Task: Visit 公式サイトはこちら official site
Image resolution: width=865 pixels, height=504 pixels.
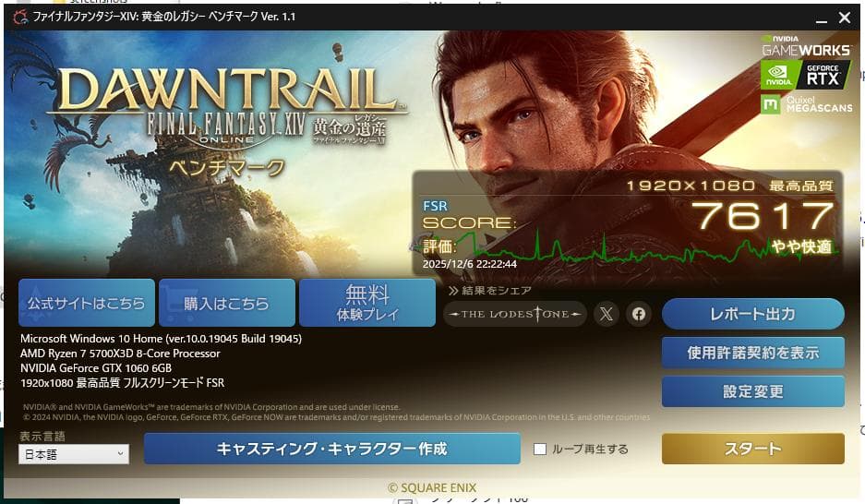Action: [x=87, y=303]
